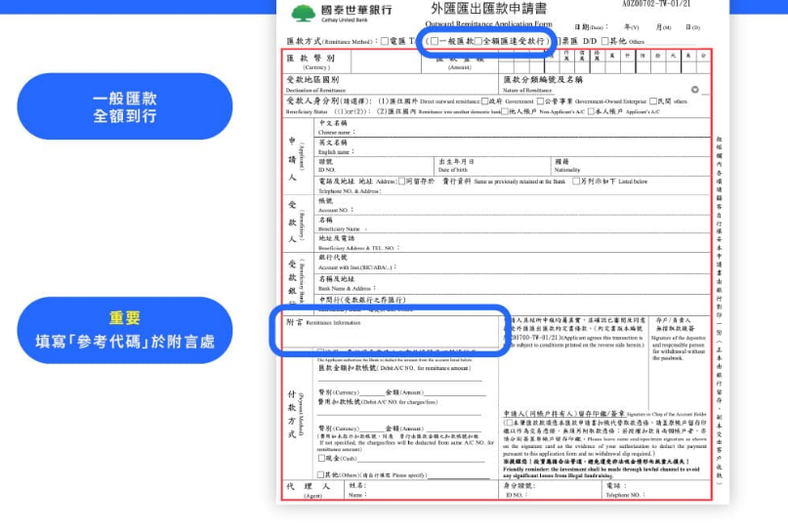
Task: Click the applicant 英文名稱 English name field
Action: coord(512,146)
